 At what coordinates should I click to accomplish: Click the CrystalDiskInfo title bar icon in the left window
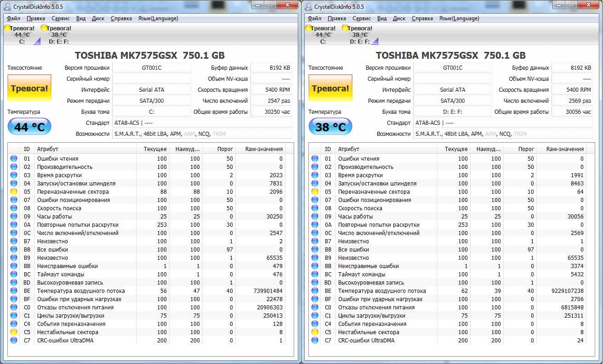click(7, 6)
